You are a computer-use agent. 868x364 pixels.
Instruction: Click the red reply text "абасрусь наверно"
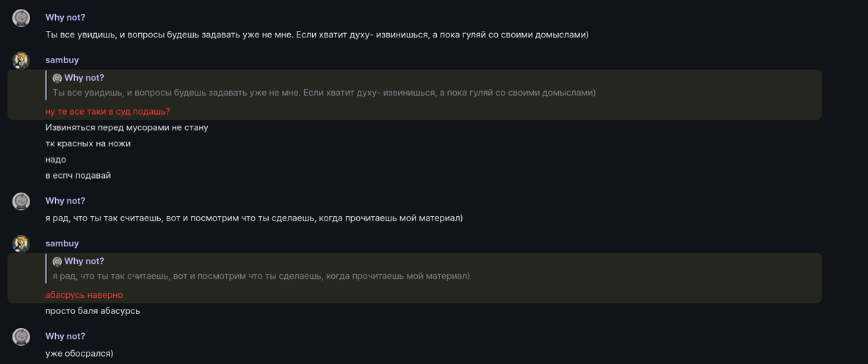tap(84, 295)
